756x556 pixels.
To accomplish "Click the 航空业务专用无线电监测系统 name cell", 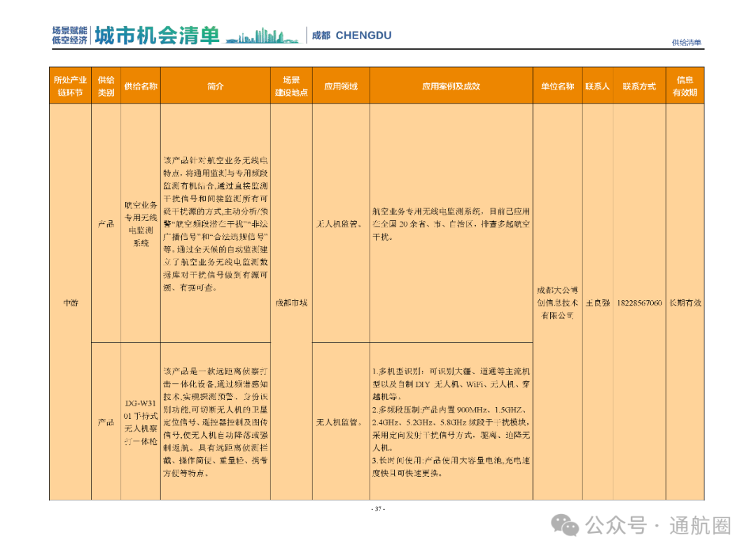I will tap(141, 224).
